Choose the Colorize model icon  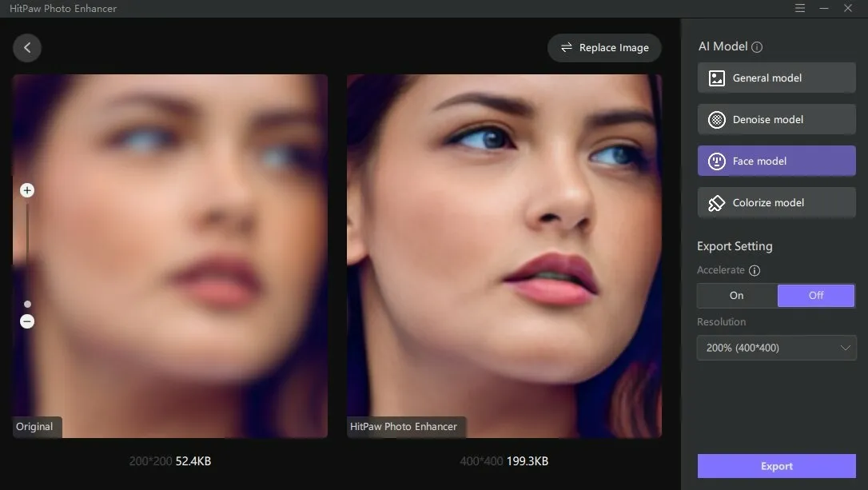click(715, 202)
